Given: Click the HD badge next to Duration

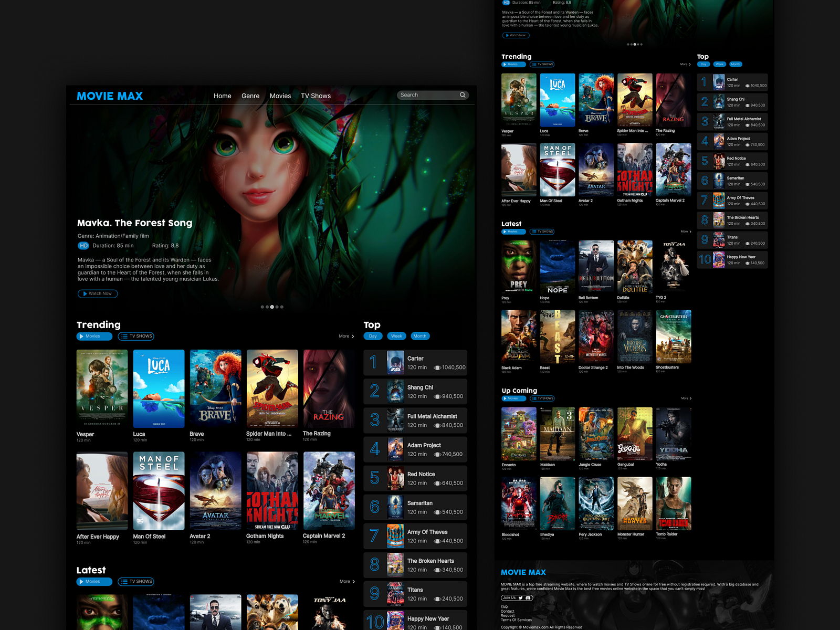Looking at the screenshot, I should 83,245.
